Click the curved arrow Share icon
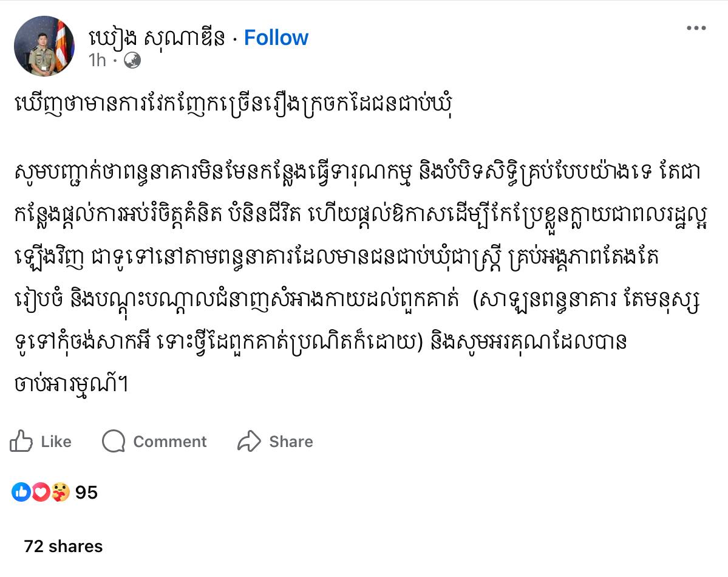This screenshot has height=577, width=728. point(249,442)
